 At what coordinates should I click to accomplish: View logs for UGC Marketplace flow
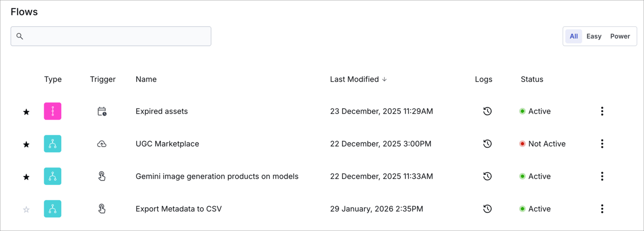tap(488, 144)
